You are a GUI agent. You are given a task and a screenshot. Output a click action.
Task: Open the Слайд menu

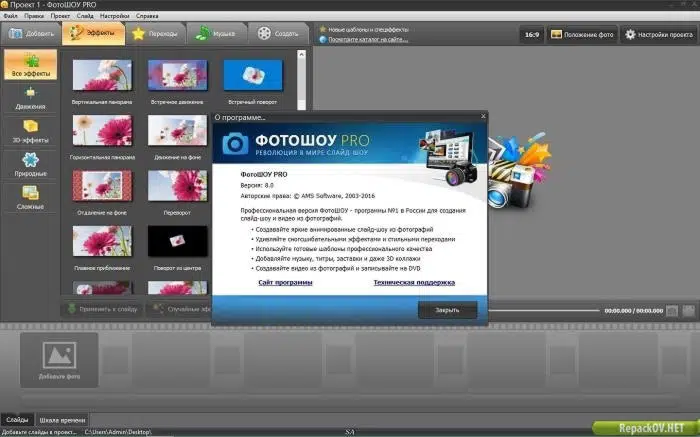click(x=85, y=16)
